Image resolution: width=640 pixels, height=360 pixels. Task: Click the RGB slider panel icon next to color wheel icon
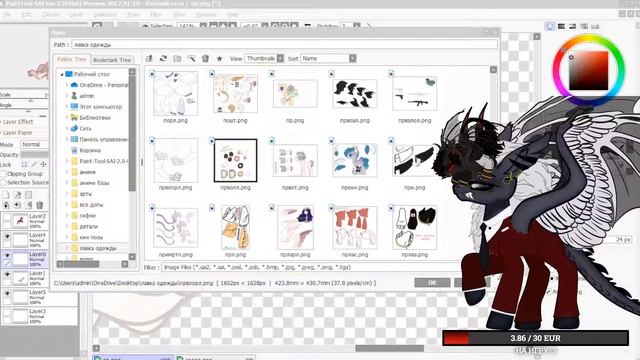[x=561, y=26]
